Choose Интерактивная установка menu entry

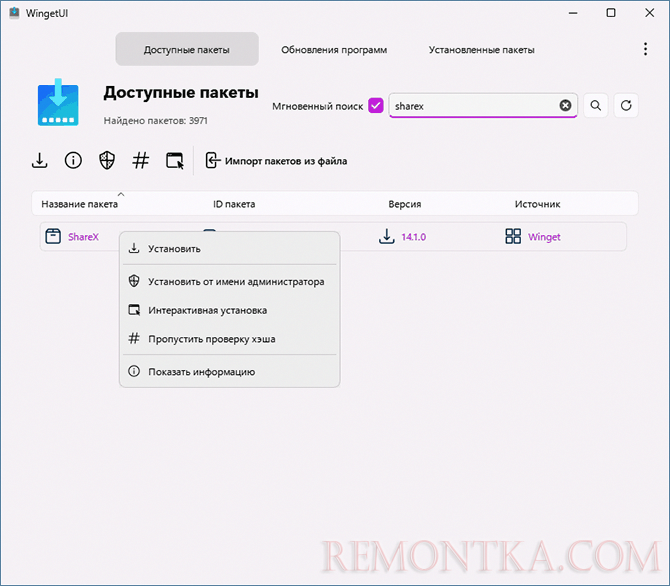229,310
